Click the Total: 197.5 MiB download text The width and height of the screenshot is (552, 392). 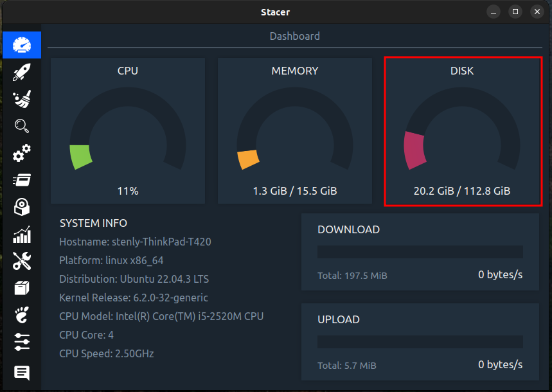click(x=352, y=276)
